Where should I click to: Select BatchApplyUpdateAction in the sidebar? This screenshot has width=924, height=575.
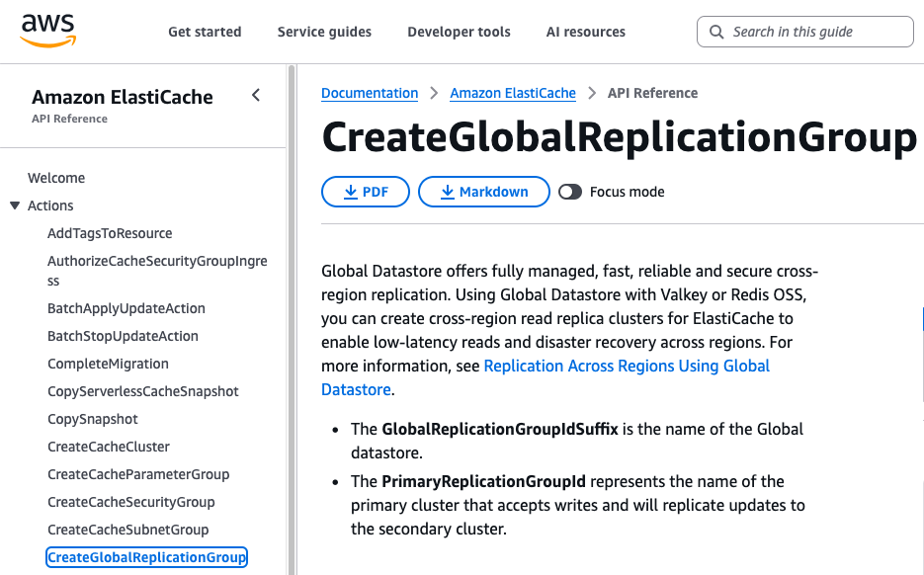126,308
